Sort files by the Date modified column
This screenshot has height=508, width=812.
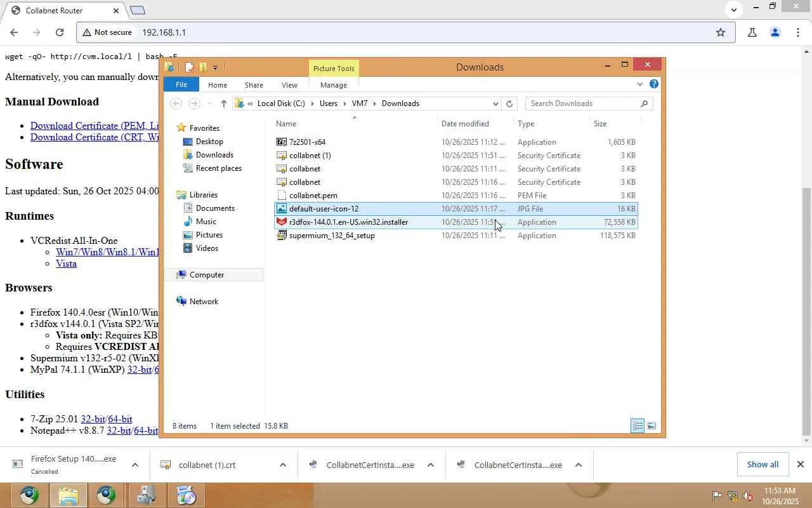click(x=476, y=124)
